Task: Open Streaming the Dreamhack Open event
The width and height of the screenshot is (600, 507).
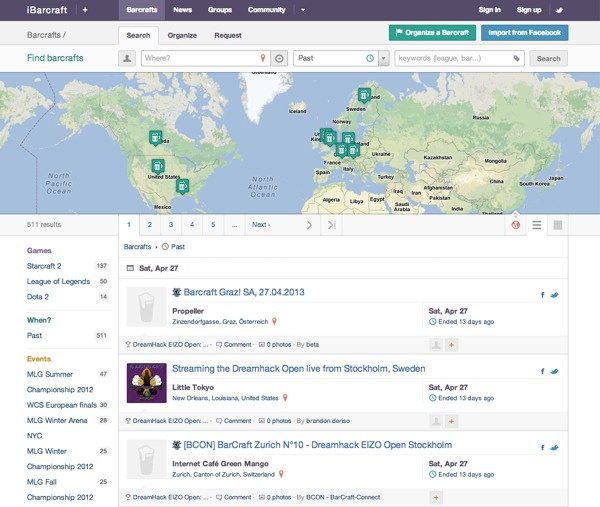Action: [x=298, y=369]
